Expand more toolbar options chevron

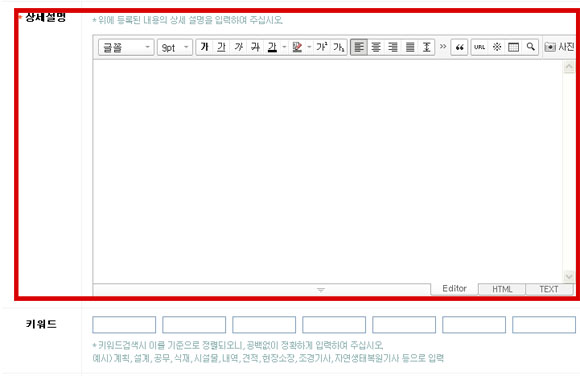coord(443,47)
